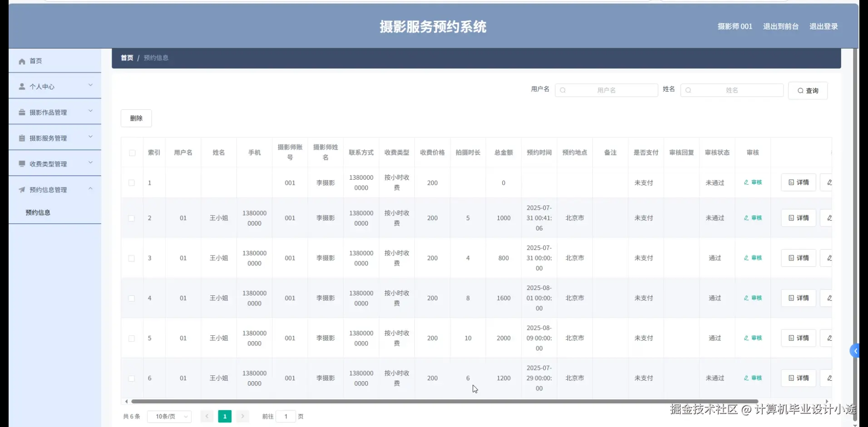The width and height of the screenshot is (868, 427).
Task: Click 首页 in the breadcrumb
Action: (x=127, y=58)
